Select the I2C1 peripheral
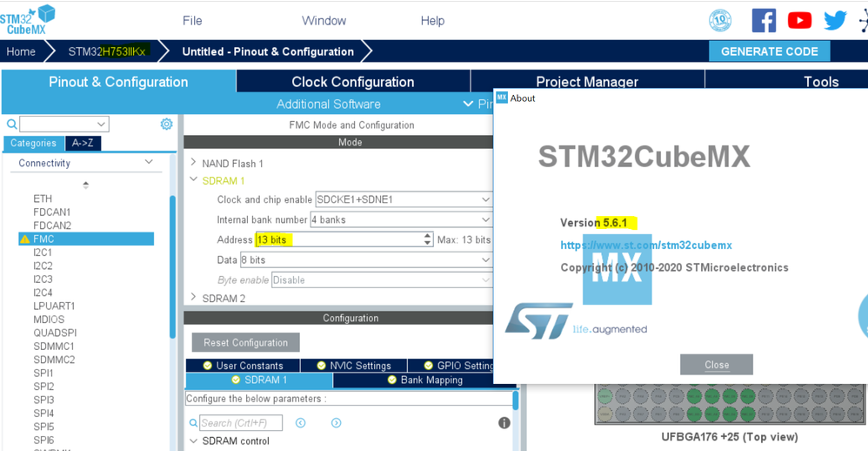The height and width of the screenshot is (451, 868). (x=43, y=252)
